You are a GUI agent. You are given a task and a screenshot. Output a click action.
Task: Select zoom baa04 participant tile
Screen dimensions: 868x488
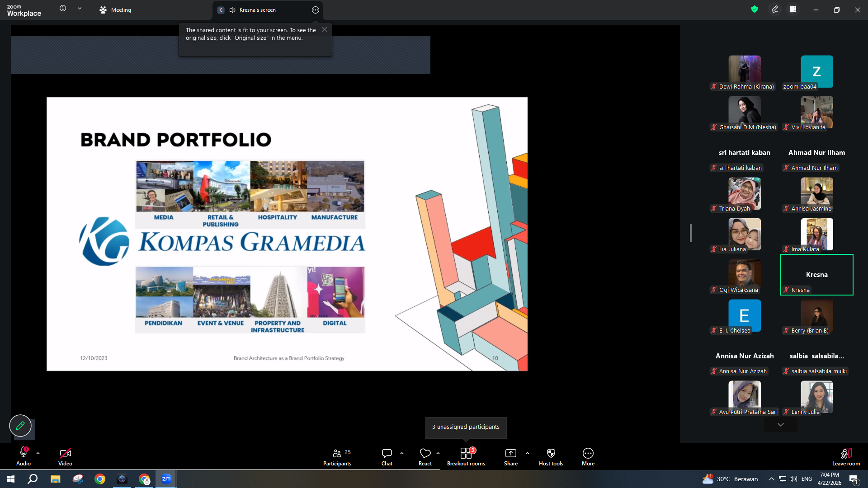coord(817,71)
